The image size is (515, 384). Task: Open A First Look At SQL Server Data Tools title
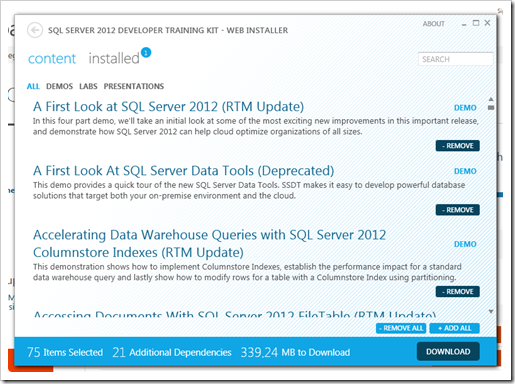pyautogui.click(x=184, y=171)
